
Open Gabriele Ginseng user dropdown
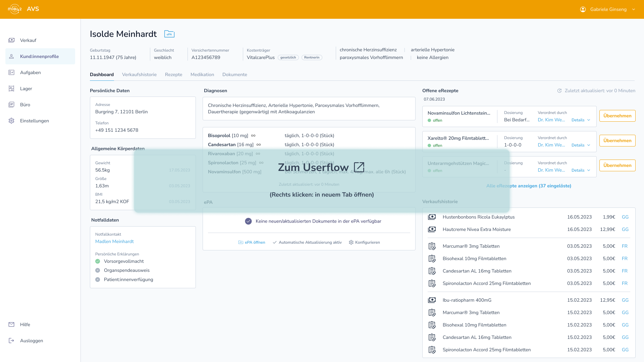(x=607, y=9)
